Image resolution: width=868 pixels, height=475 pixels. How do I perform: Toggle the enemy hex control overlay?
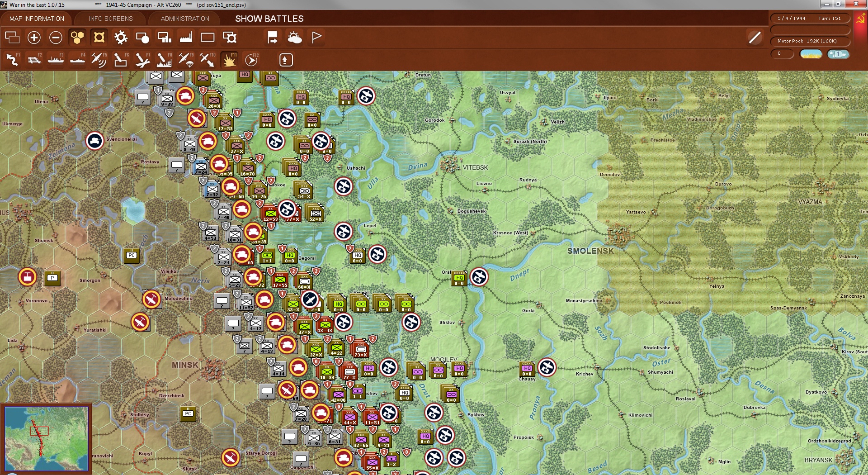coord(99,38)
